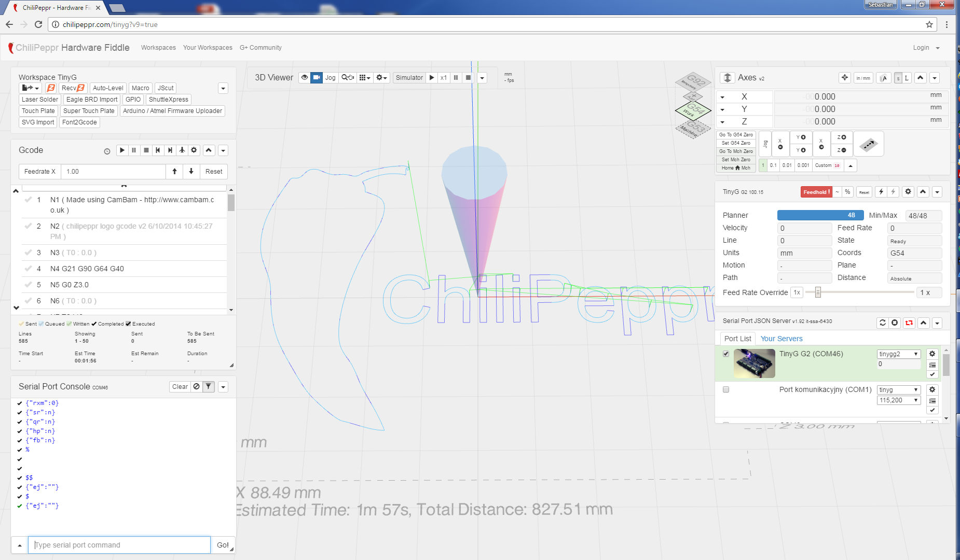Stop the Simulator

[468, 78]
